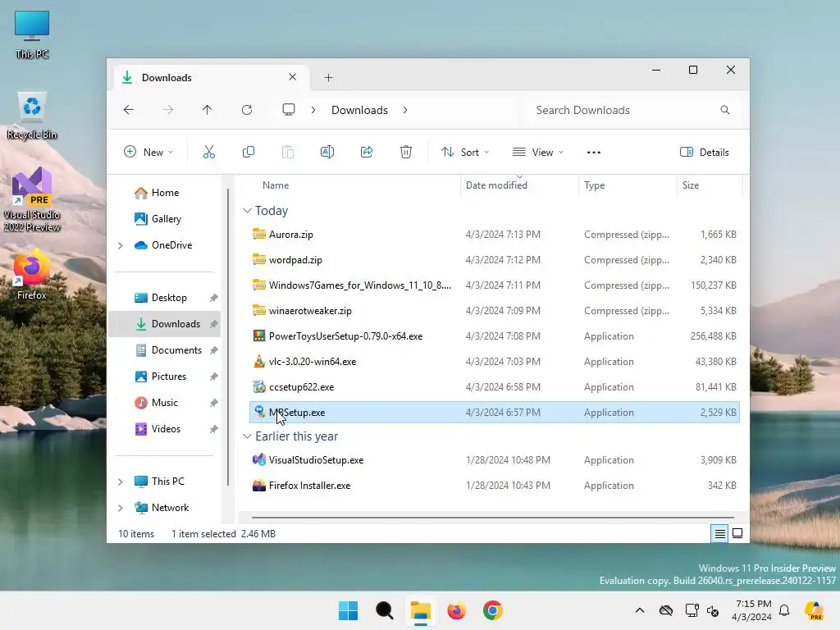Select This PC desktop icon
Image resolution: width=840 pixels, height=630 pixels.
(32, 34)
